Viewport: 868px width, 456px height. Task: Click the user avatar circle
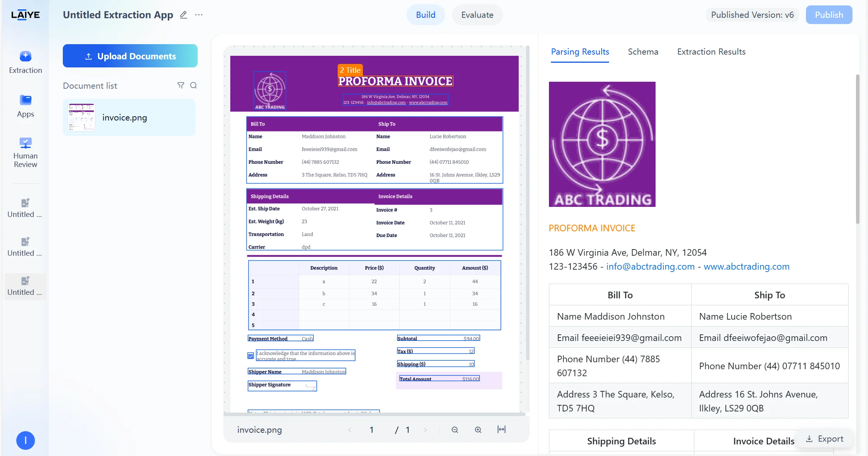coord(26,441)
